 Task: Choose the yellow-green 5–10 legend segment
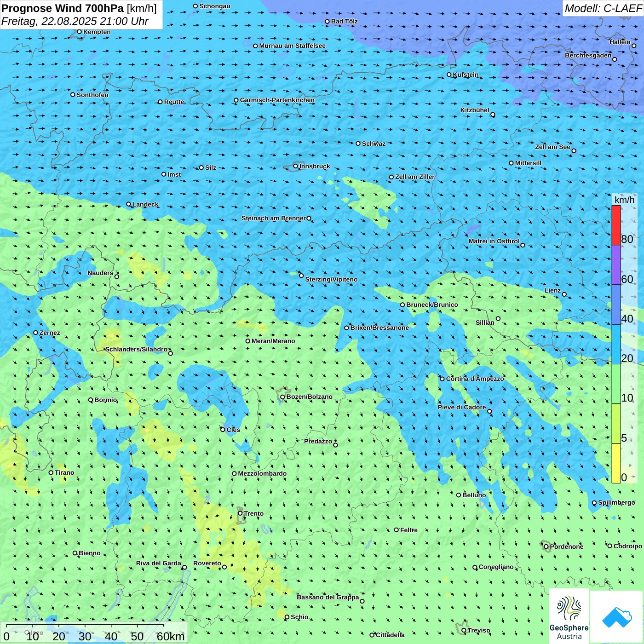(x=616, y=424)
